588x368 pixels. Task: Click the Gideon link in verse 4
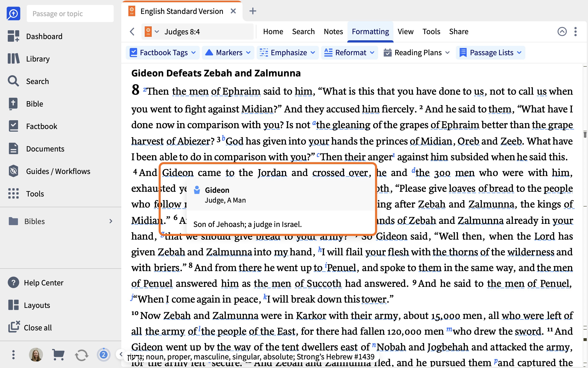(178, 173)
